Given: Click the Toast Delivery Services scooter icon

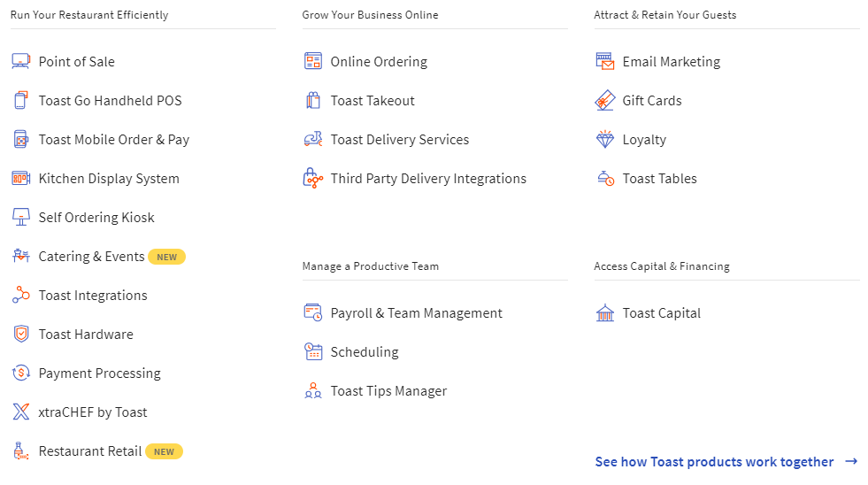Looking at the screenshot, I should click(x=312, y=140).
